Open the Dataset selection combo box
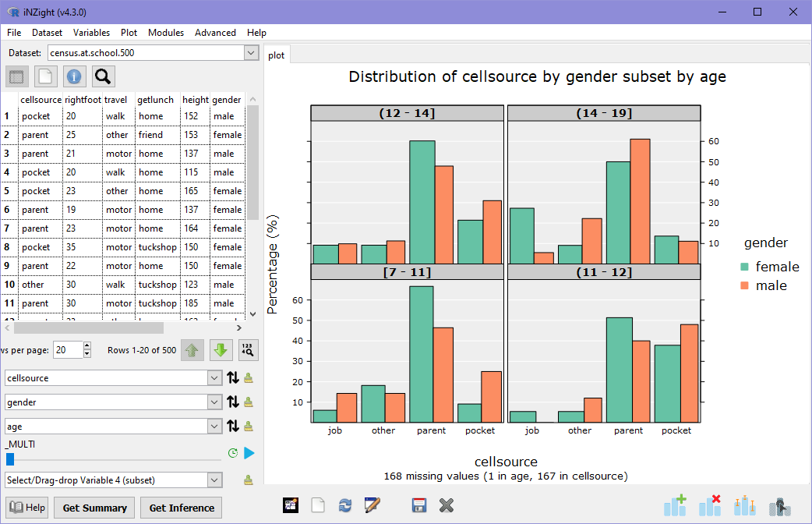Image resolution: width=812 pixels, height=524 pixels. (251, 53)
